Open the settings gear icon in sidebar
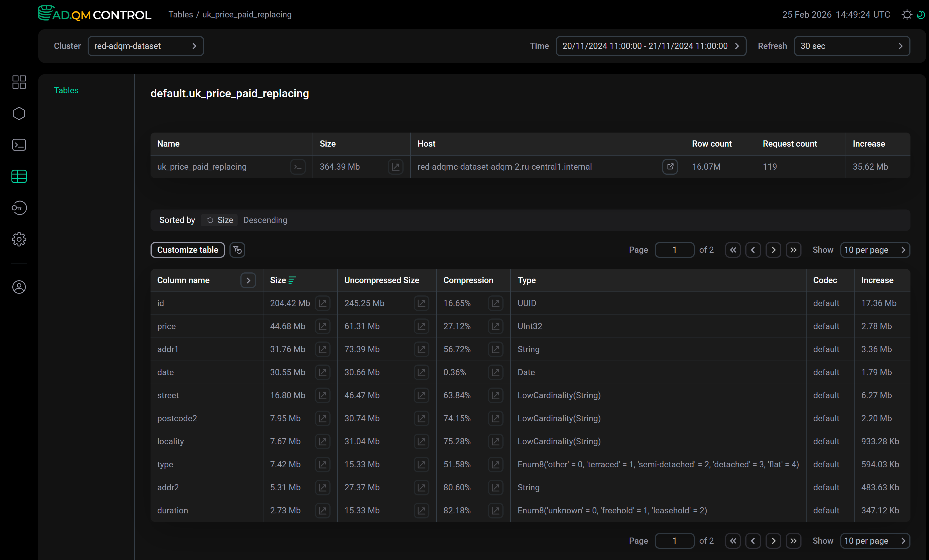Image resolution: width=929 pixels, height=560 pixels. coord(19,239)
